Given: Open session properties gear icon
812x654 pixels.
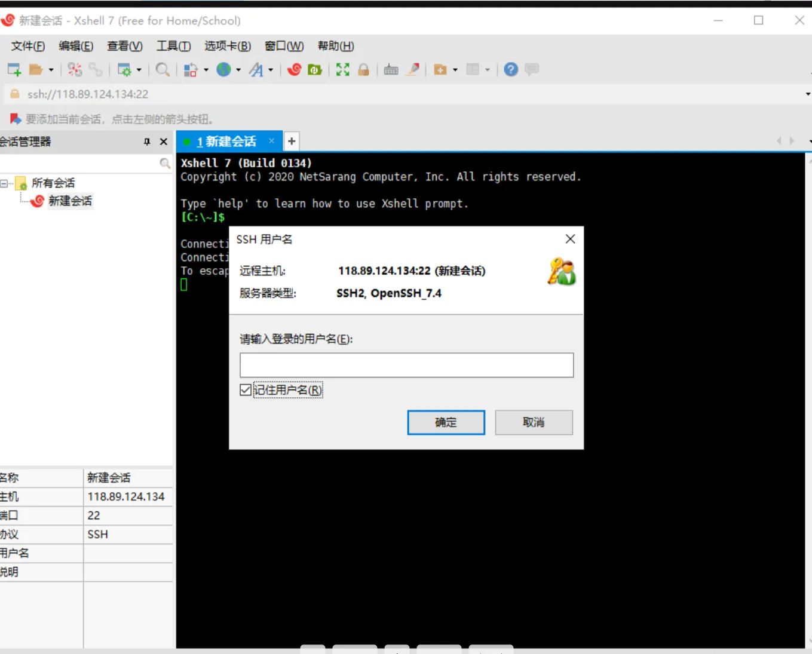Looking at the screenshot, I should point(124,70).
